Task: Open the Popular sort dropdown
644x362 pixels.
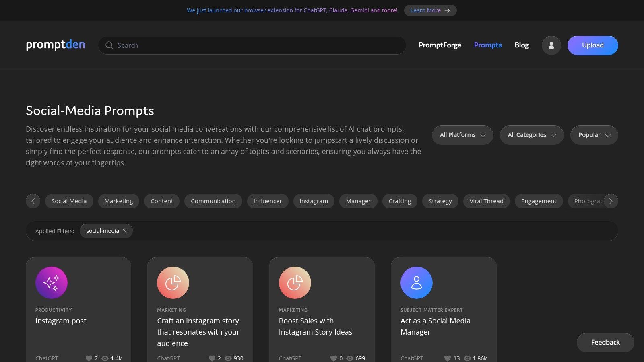Action: [x=594, y=135]
